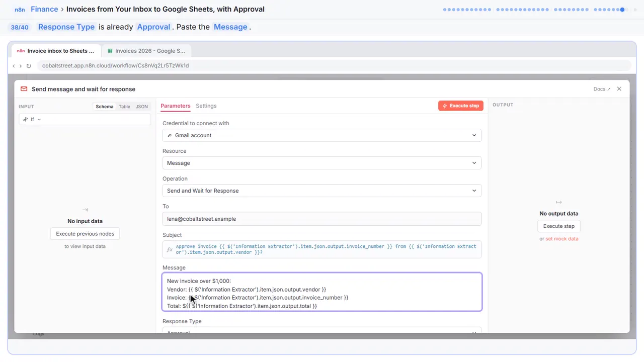Screen dimensions: 644x362
Task: Click into the Subject expression field
Action: (x=322, y=249)
